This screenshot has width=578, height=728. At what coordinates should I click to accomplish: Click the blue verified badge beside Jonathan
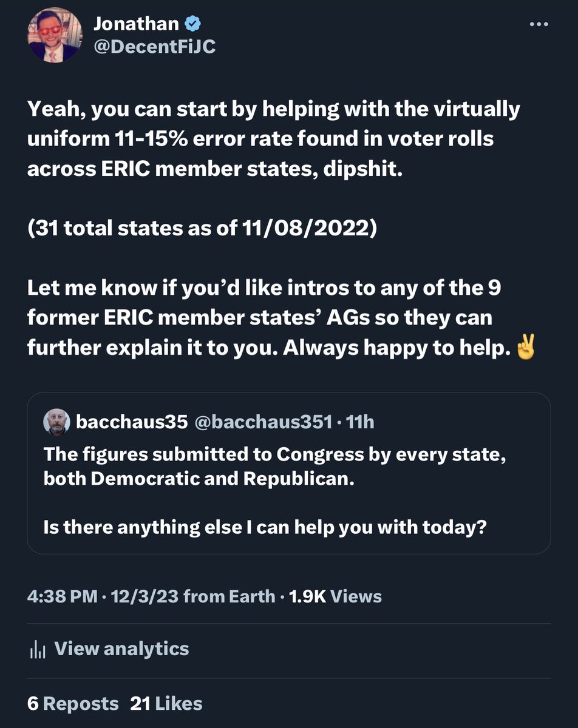[194, 24]
